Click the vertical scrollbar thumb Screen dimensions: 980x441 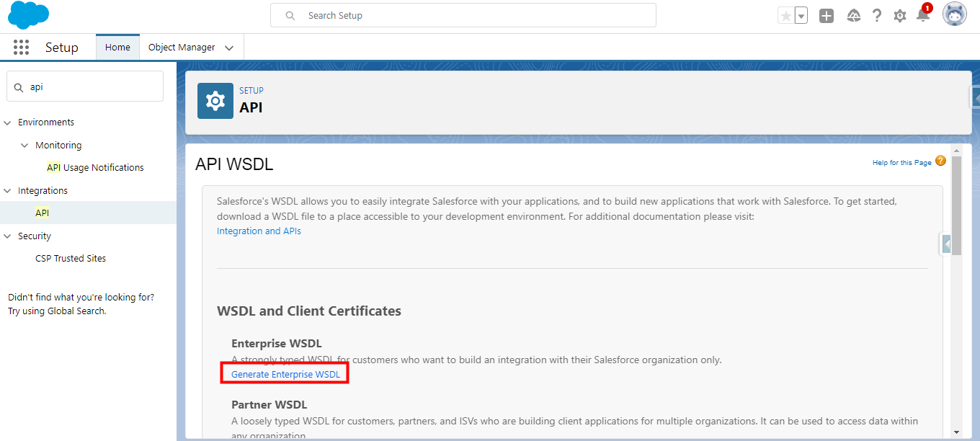pos(956,205)
